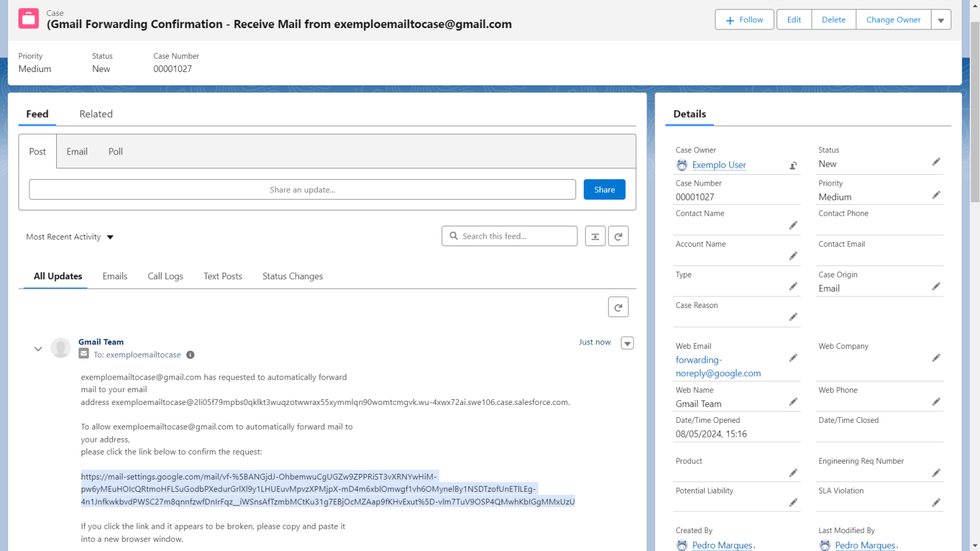Select the change case owner icon
Viewport: 980px width, 551px height.
tap(792, 165)
